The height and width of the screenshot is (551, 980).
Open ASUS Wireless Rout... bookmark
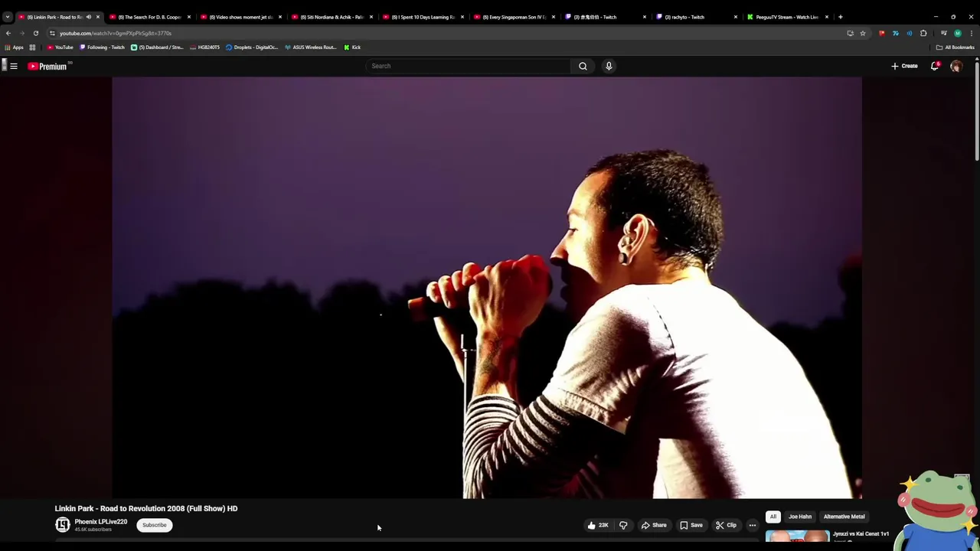click(310, 47)
